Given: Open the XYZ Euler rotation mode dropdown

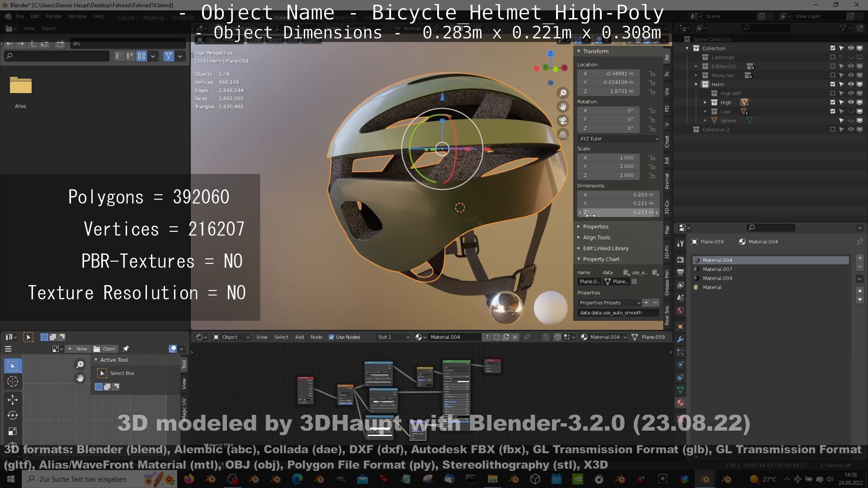Looking at the screenshot, I should pos(618,139).
